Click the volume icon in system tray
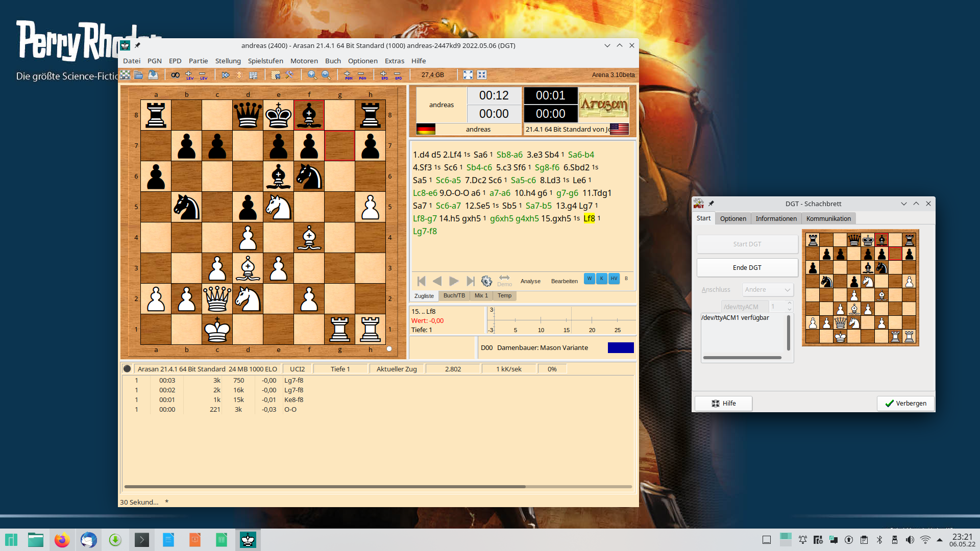The width and height of the screenshot is (980, 551). tap(910, 540)
